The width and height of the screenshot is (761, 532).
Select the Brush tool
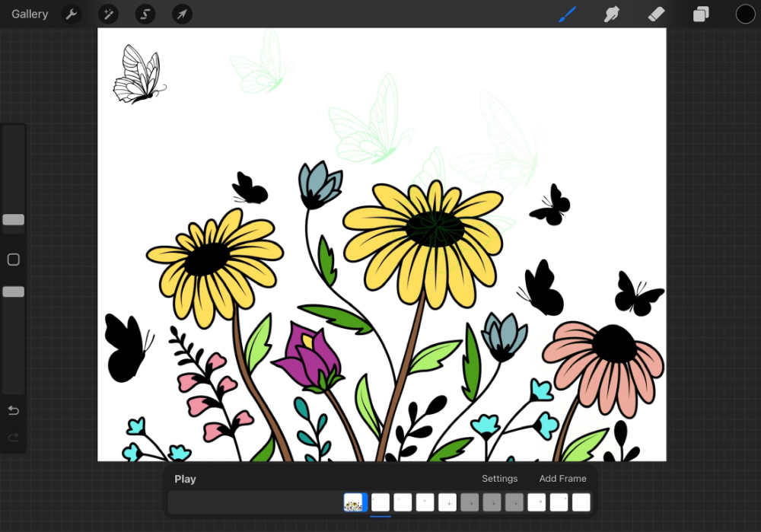(567, 14)
